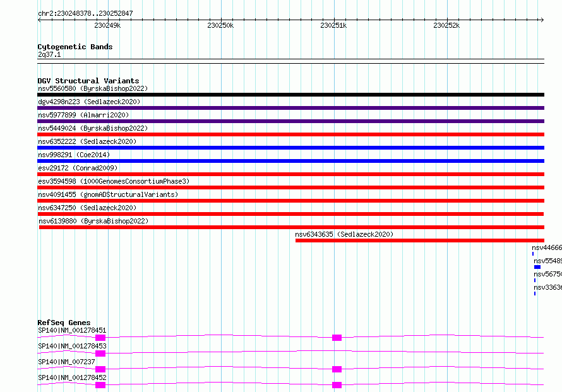The width and height of the screenshot is (562, 392).
Task: Open variant nsv6347250 (Sedlazeck2020) label
Action: (x=87, y=208)
